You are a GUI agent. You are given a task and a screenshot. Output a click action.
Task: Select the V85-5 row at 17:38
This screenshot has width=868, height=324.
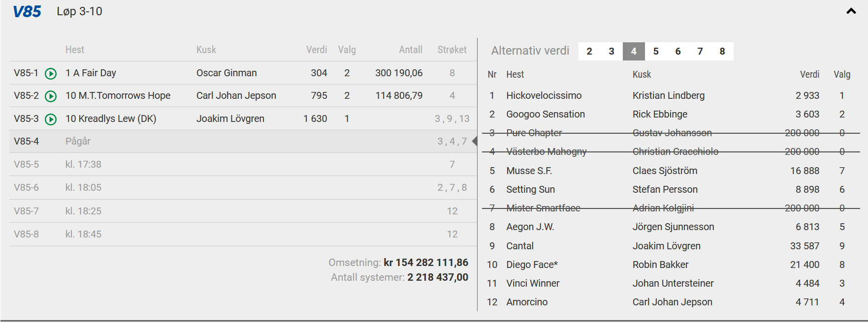pos(241,164)
